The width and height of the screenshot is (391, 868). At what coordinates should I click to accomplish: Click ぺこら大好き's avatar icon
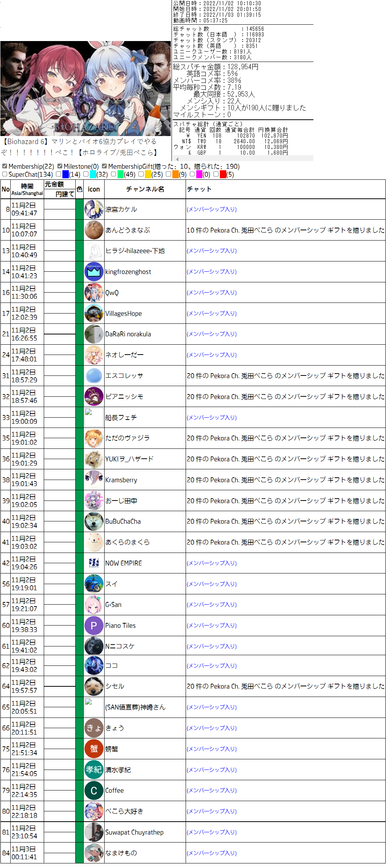click(94, 811)
